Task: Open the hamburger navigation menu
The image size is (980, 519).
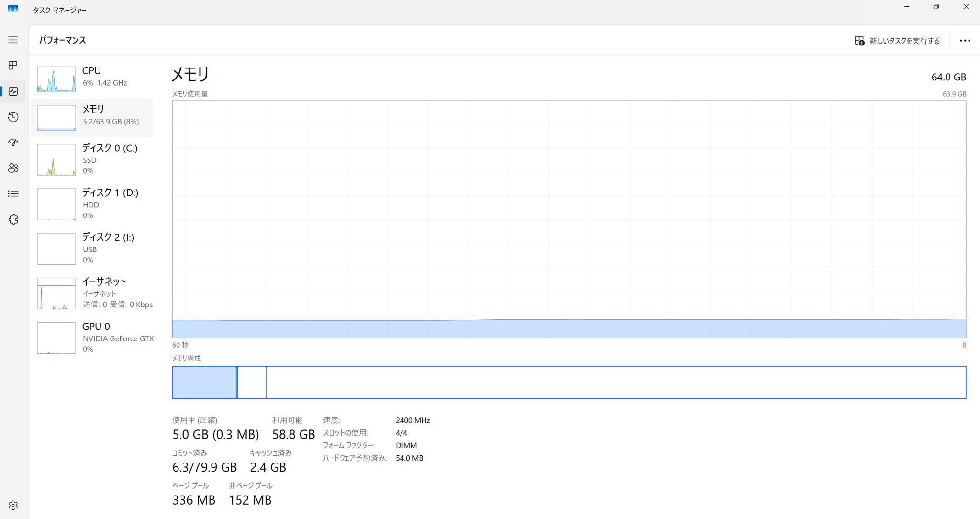Action: pos(13,40)
